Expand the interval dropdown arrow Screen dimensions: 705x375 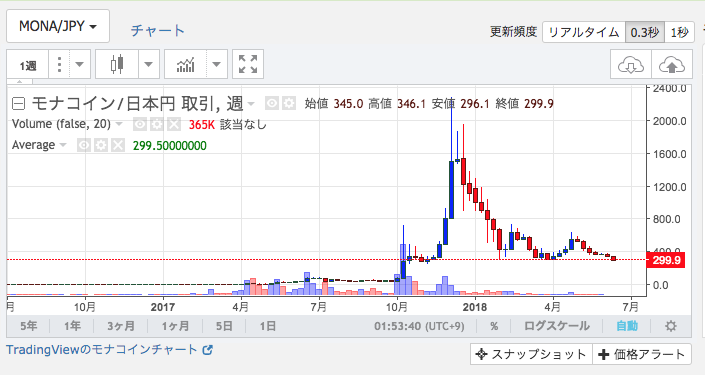coord(80,65)
